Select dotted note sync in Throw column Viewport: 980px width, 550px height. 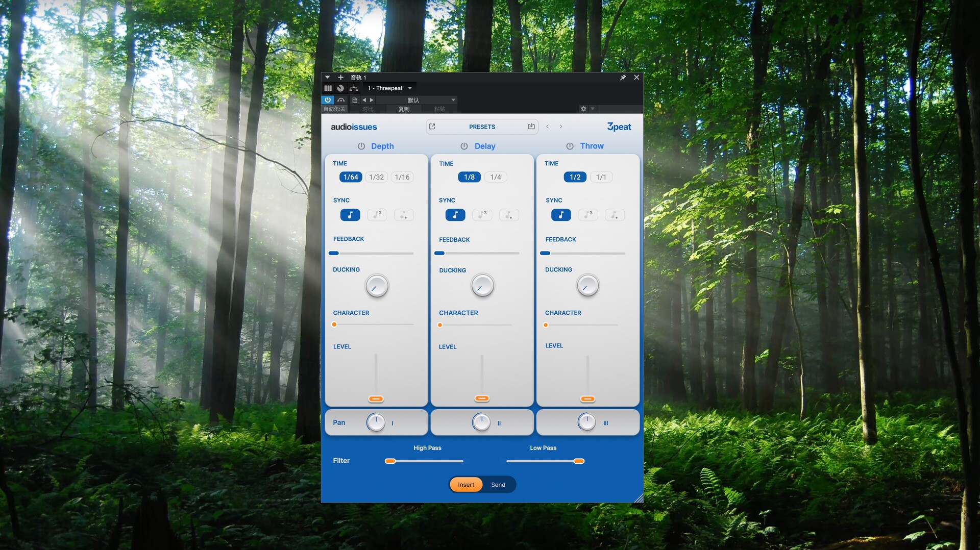[x=614, y=215]
